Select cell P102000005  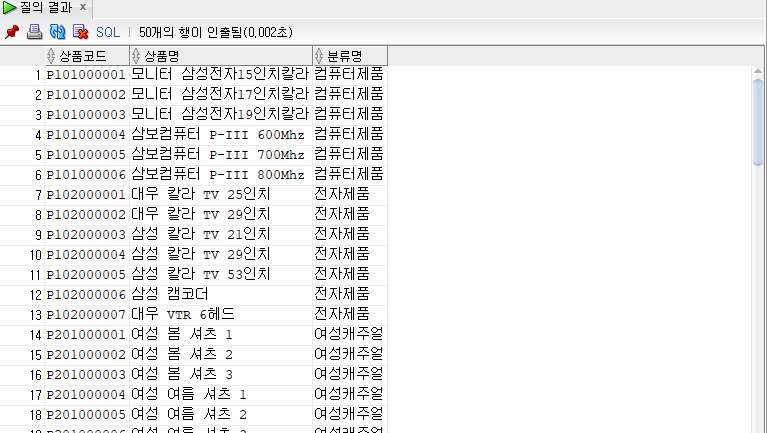[x=87, y=275]
